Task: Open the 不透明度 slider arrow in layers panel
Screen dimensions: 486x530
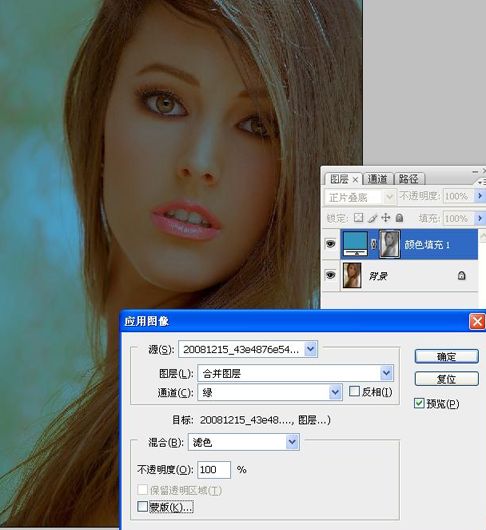Action: pos(480,196)
